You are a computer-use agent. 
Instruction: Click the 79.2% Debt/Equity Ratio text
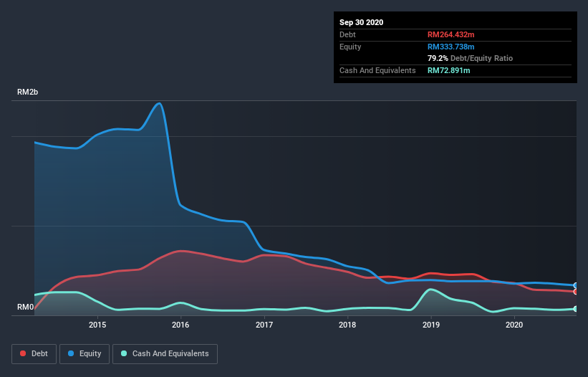[x=470, y=58]
